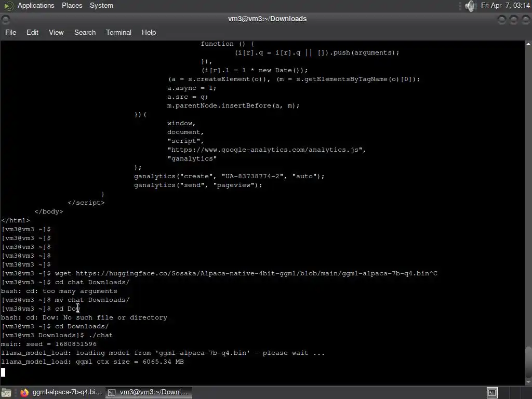Click the './chat' command line
Screen dimensions: 532x399
tap(57, 335)
